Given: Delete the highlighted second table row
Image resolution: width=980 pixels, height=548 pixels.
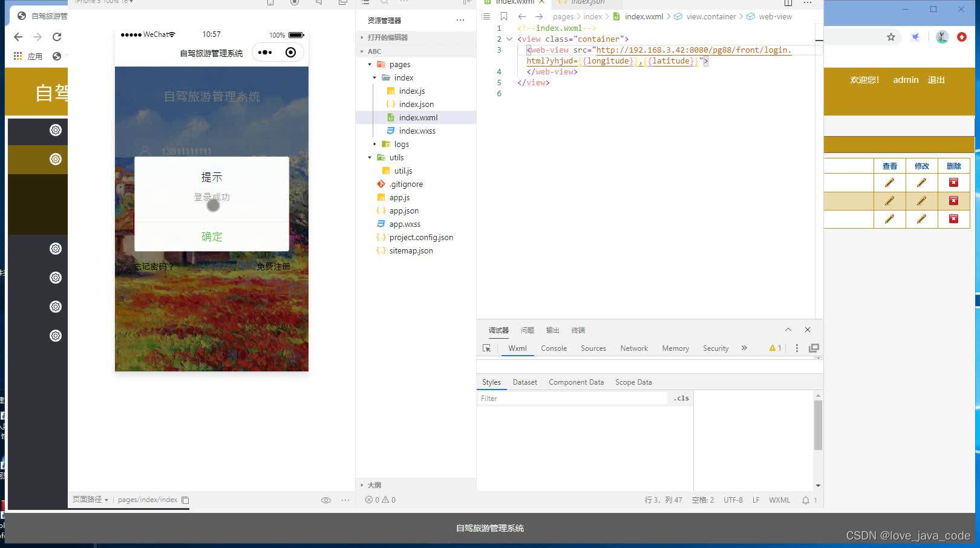Looking at the screenshot, I should tap(953, 201).
